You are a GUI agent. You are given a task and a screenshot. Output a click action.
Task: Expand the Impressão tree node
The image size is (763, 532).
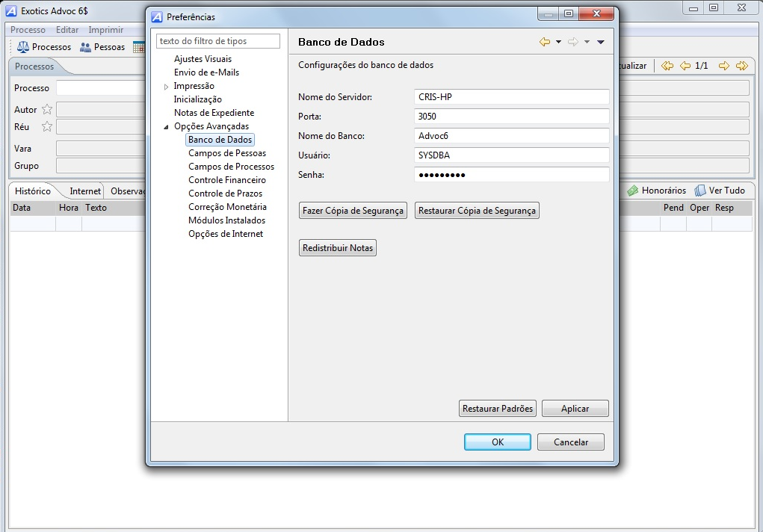tap(166, 87)
